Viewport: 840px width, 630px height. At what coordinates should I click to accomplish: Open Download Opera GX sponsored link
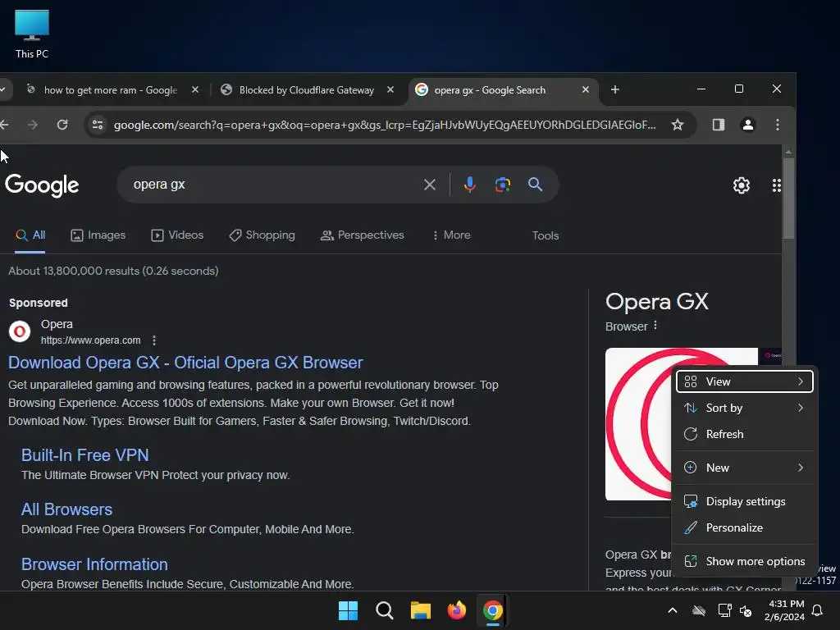(x=185, y=363)
